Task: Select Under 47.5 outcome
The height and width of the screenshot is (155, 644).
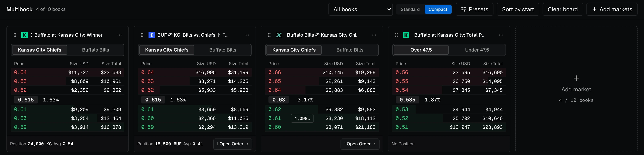Action: [477, 50]
